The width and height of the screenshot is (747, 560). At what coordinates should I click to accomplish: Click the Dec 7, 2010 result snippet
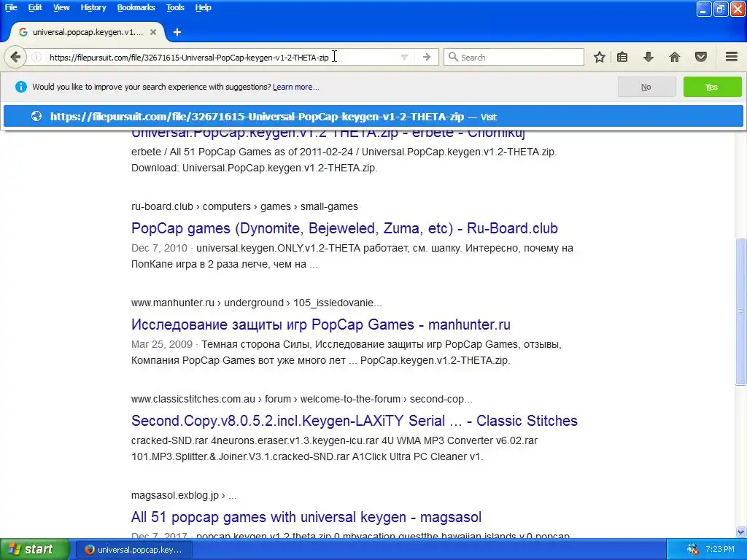(x=352, y=256)
